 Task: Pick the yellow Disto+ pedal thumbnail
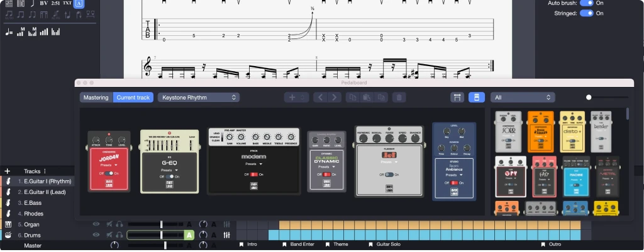572,132
